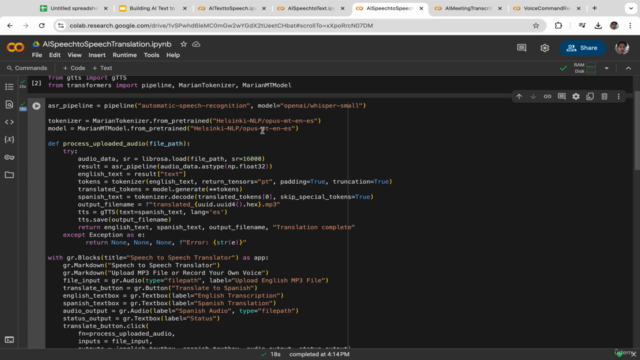
Task: Click the RAM Disk usage indicator
Action: [x=584, y=68]
